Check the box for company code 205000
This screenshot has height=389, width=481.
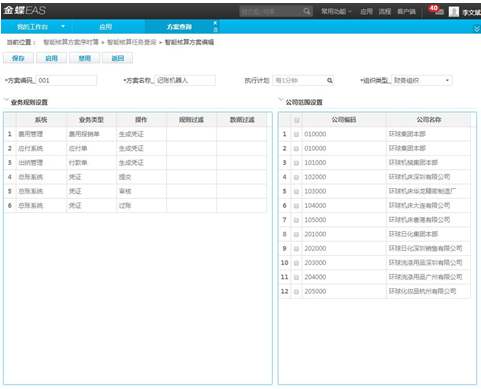pos(296,292)
